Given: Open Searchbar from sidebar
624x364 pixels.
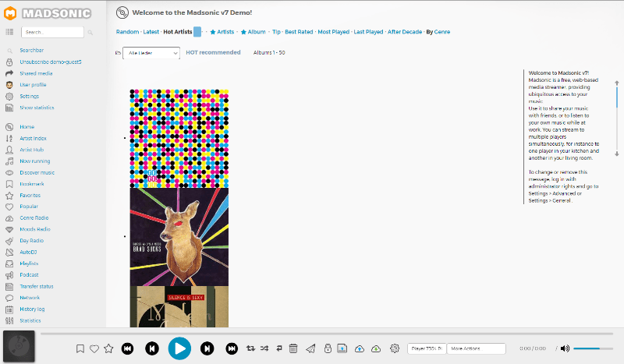Looking at the screenshot, I should tap(32, 51).
